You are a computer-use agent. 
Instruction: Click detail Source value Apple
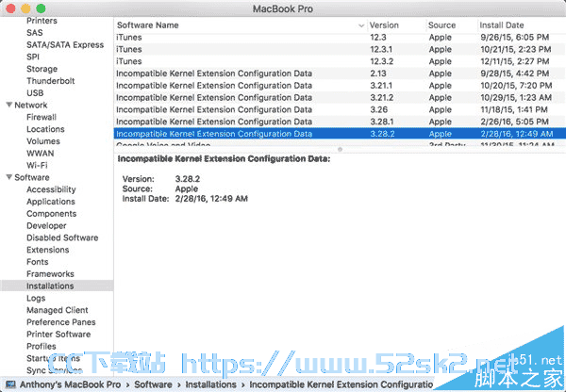click(x=187, y=188)
